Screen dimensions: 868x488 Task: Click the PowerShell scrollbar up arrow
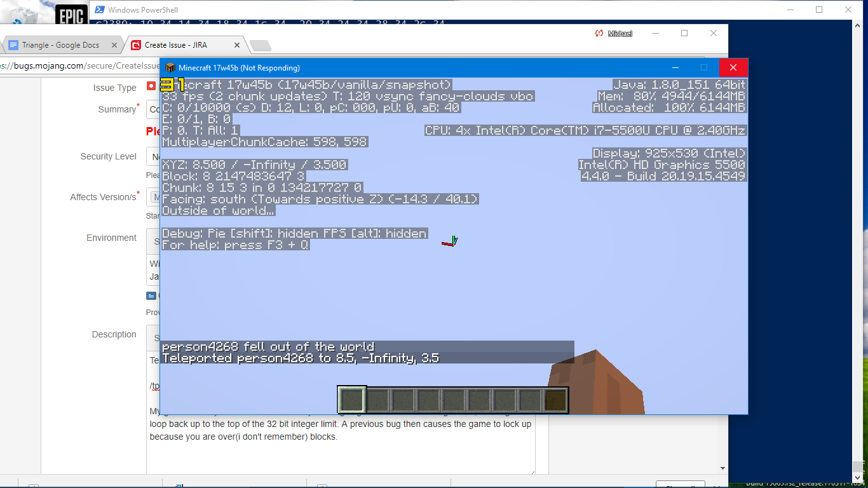point(858,24)
